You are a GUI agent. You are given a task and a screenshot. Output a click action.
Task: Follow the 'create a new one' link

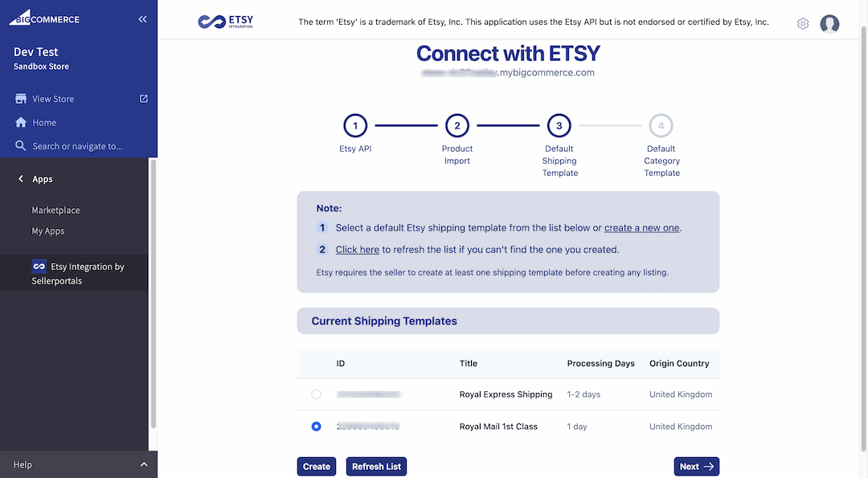click(x=641, y=228)
